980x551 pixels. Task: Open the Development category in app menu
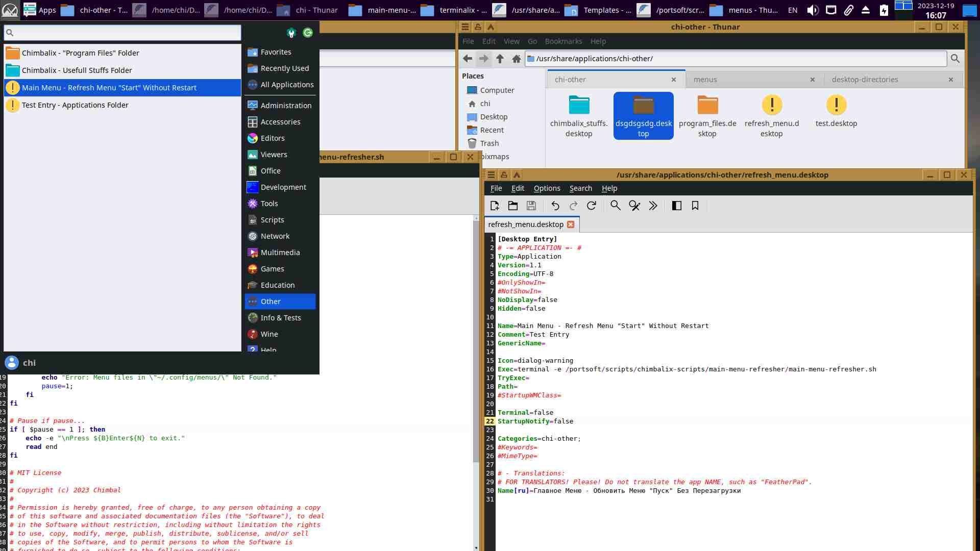283,187
